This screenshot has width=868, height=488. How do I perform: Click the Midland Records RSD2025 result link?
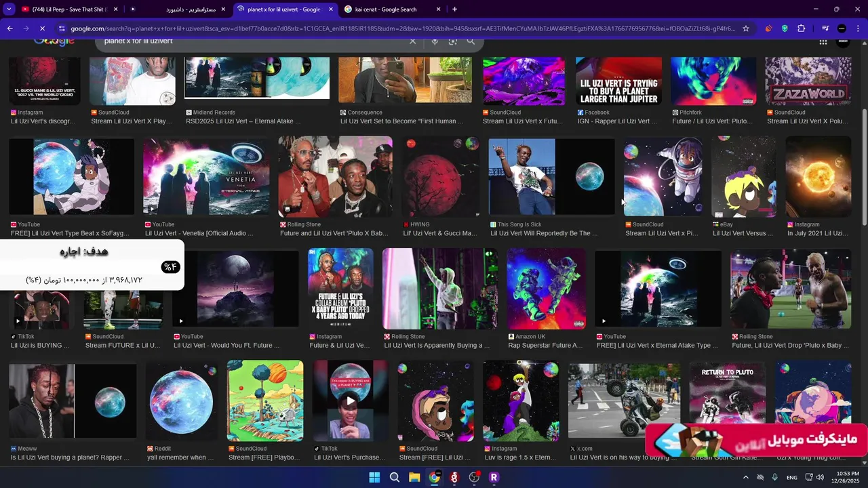coord(243,121)
